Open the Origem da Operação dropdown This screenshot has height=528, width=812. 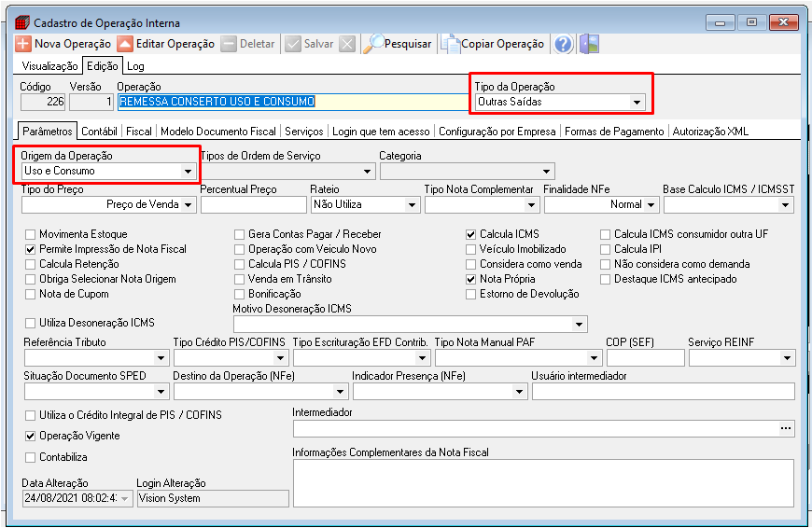point(188,171)
